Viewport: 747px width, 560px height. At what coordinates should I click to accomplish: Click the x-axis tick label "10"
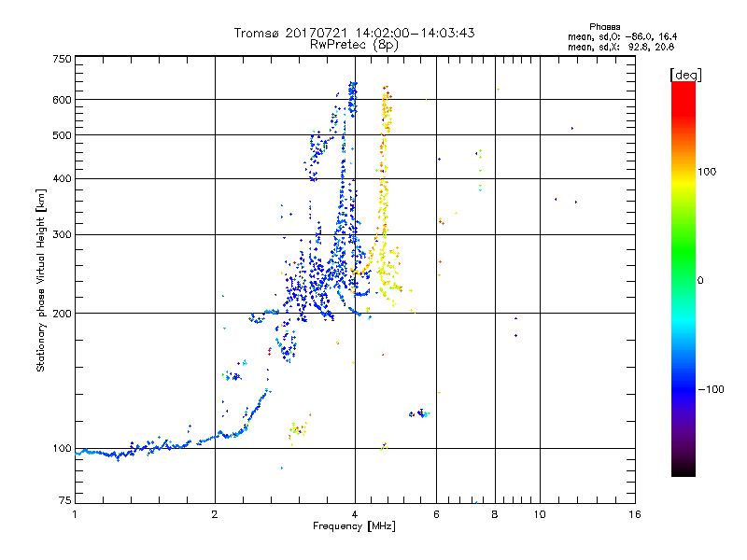[x=540, y=514]
